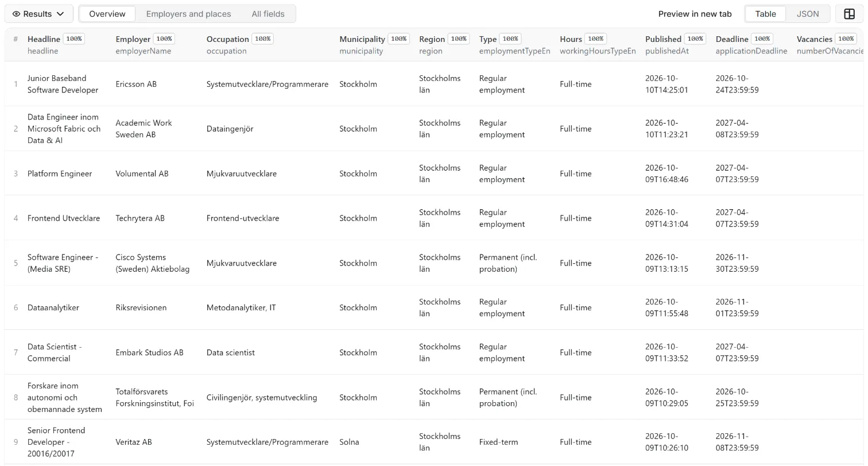This screenshot has height=466, width=868.
Task: Click the Municipality column header
Action: (x=362, y=39)
